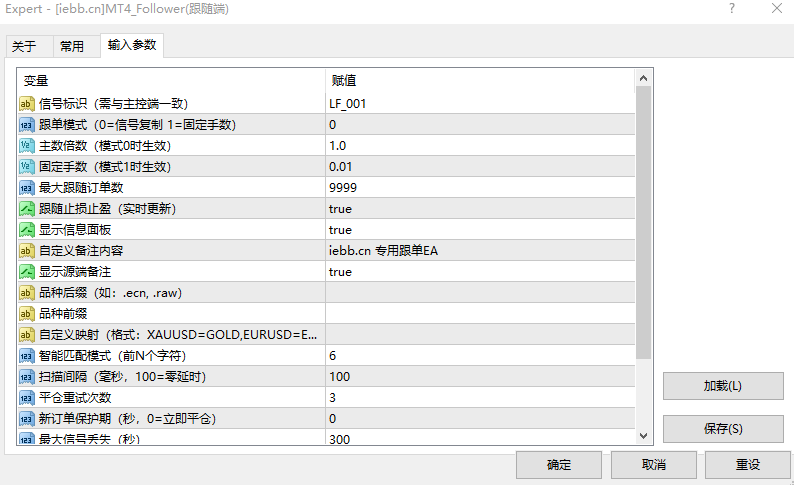Click the scrollbar down arrow

[643, 435]
